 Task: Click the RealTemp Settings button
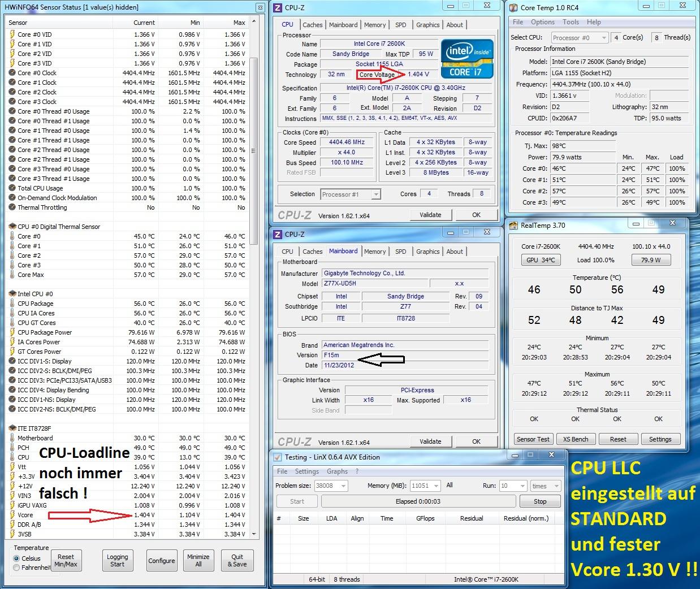pos(660,439)
